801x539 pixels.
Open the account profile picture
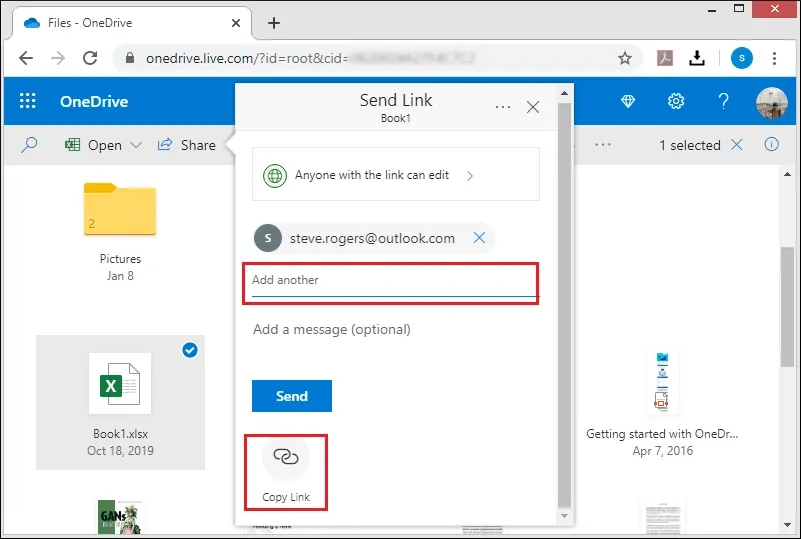coord(771,102)
